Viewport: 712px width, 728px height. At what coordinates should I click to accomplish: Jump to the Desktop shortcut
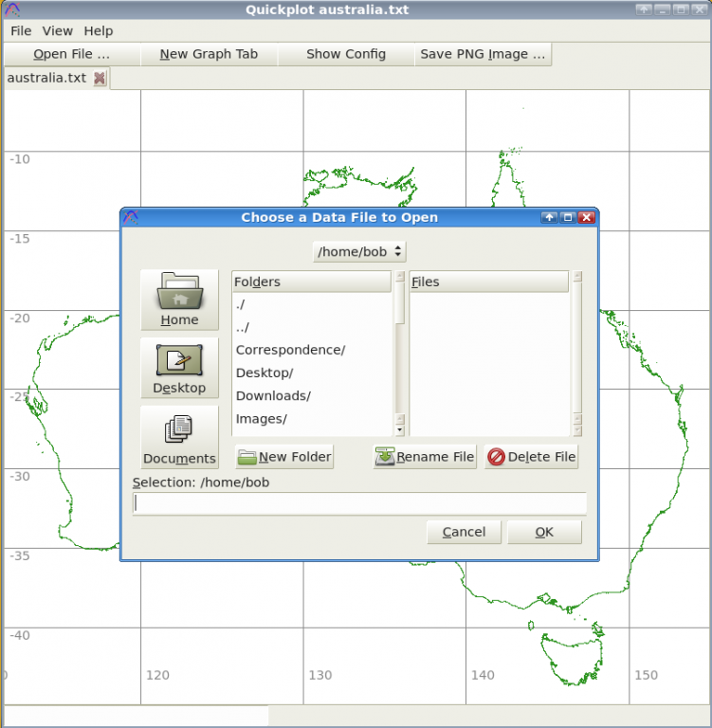[179, 368]
